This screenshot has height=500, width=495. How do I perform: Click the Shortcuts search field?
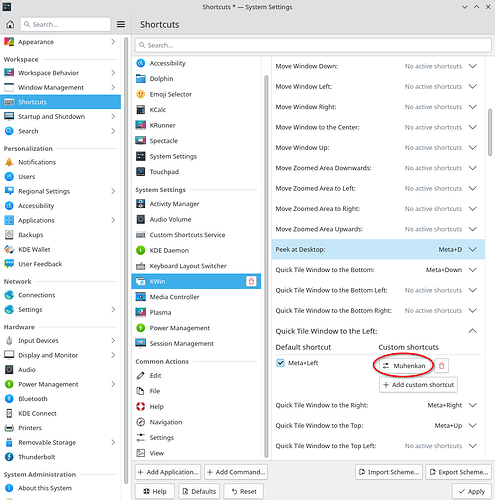313,45
